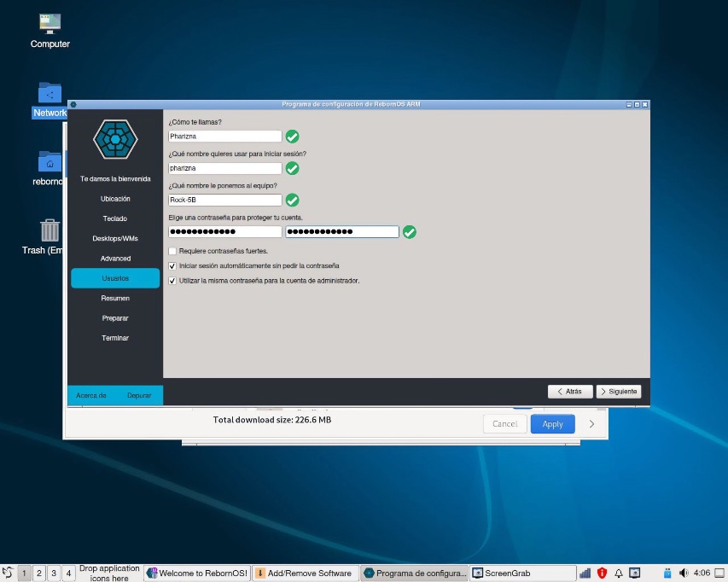Click Drop application icons here panel area
728x582 pixels.
pyautogui.click(x=109, y=573)
